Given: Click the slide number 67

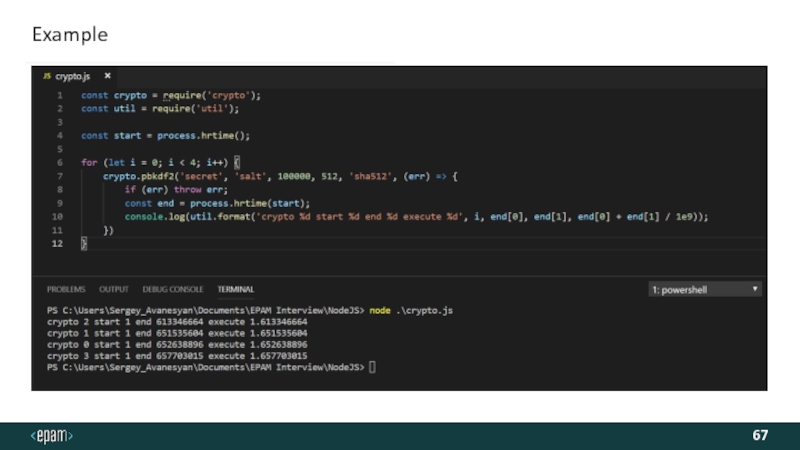Looking at the screenshot, I should point(760,436).
